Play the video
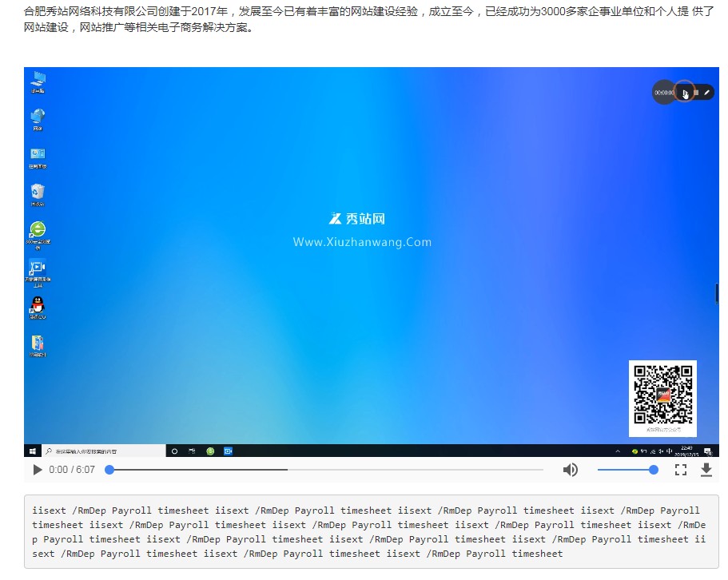The image size is (728, 580). 37,470
